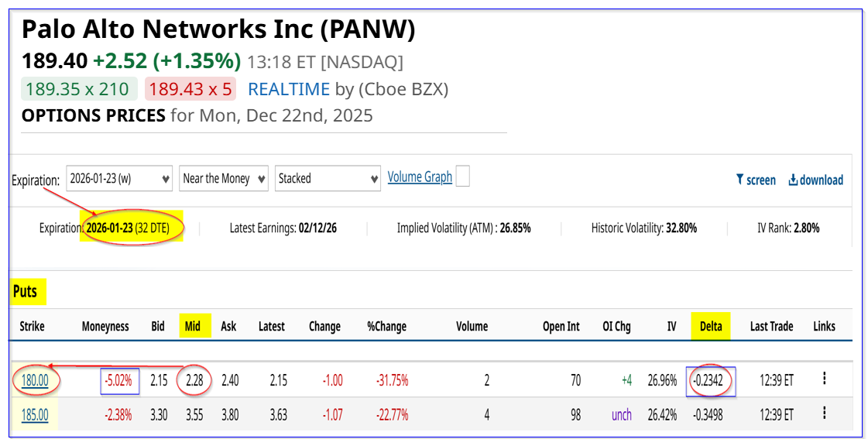Screen dimensions: 868x439
Task: Open the Stacked view dropdown
Action: tap(328, 178)
